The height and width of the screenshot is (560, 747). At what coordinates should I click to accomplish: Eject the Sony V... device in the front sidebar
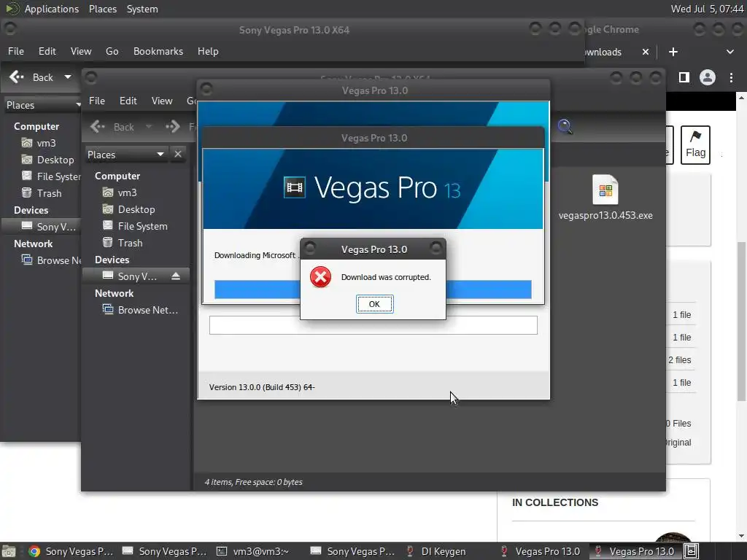coord(176,276)
